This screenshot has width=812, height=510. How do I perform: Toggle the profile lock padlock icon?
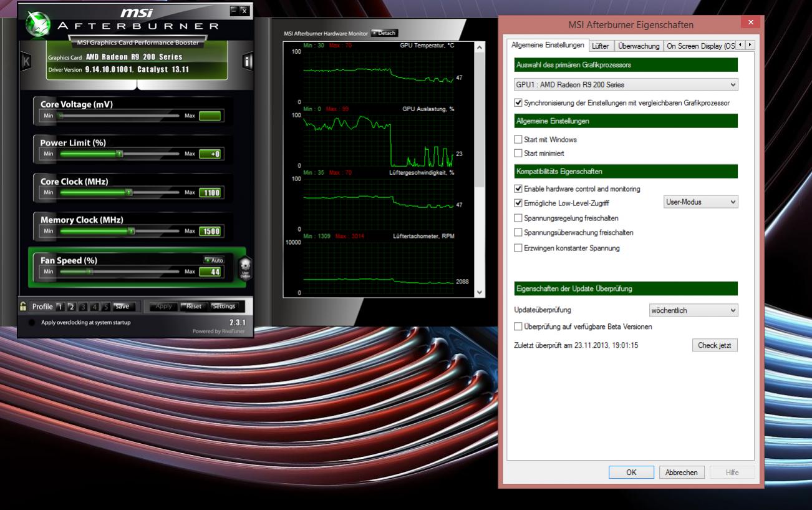[23, 306]
